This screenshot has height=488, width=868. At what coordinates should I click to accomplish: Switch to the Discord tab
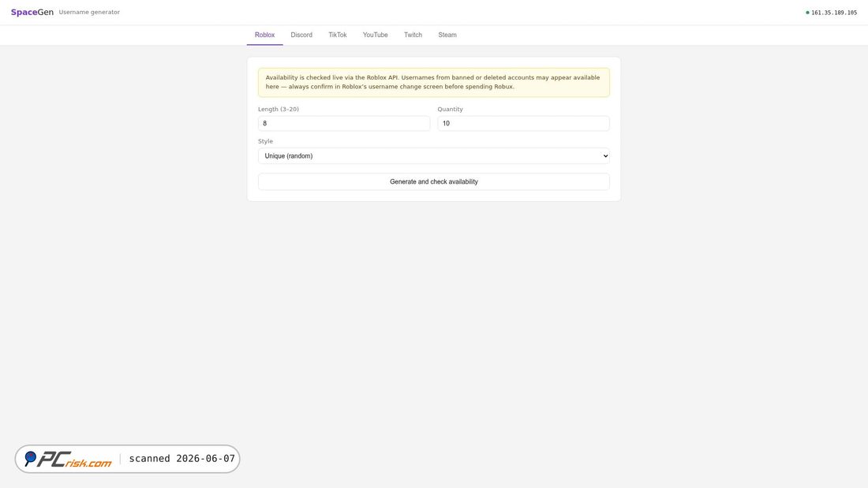(301, 35)
